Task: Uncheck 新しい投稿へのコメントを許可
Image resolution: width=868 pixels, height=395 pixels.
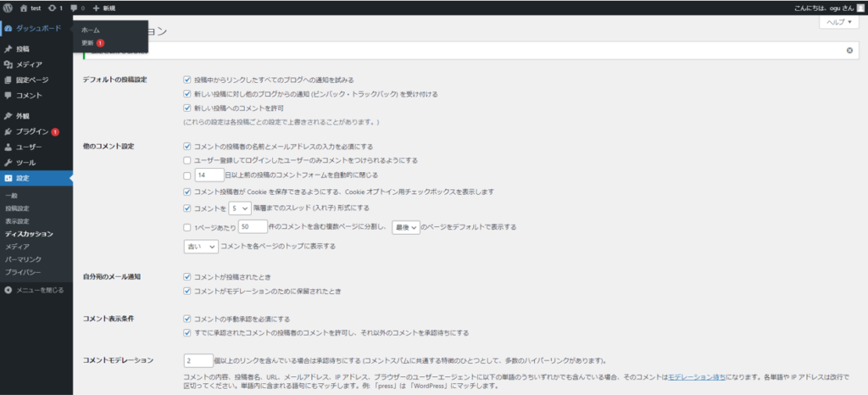Action: 187,108
